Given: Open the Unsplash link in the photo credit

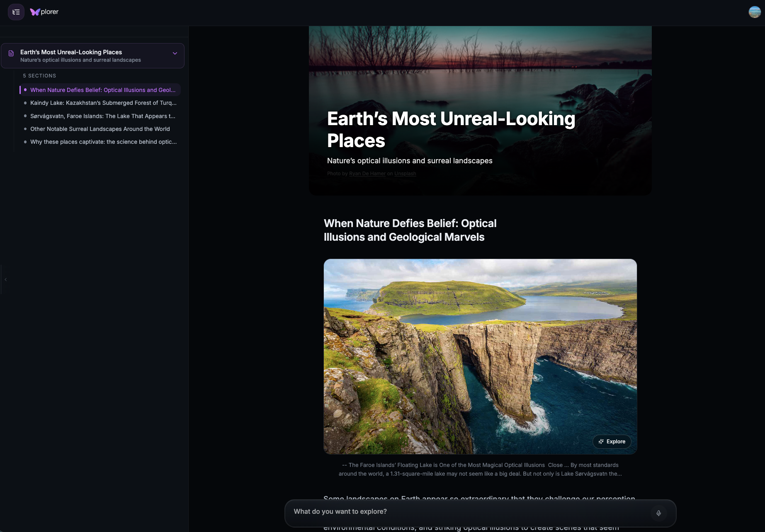Looking at the screenshot, I should [x=405, y=173].
